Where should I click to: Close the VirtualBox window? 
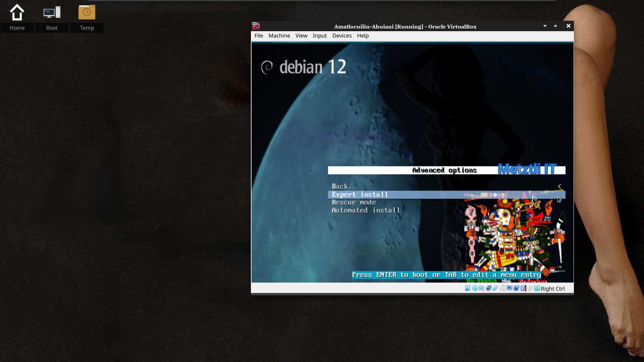tap(568, 26)
